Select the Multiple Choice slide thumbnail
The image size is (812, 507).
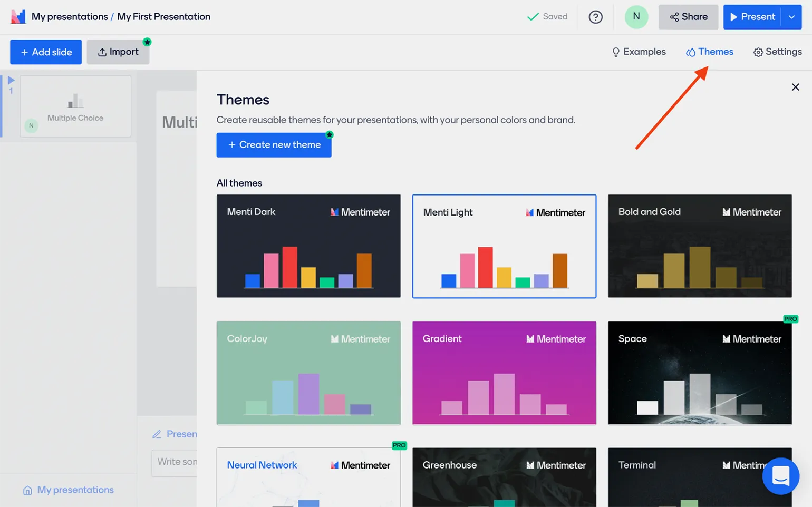click(x=75, y=106)
